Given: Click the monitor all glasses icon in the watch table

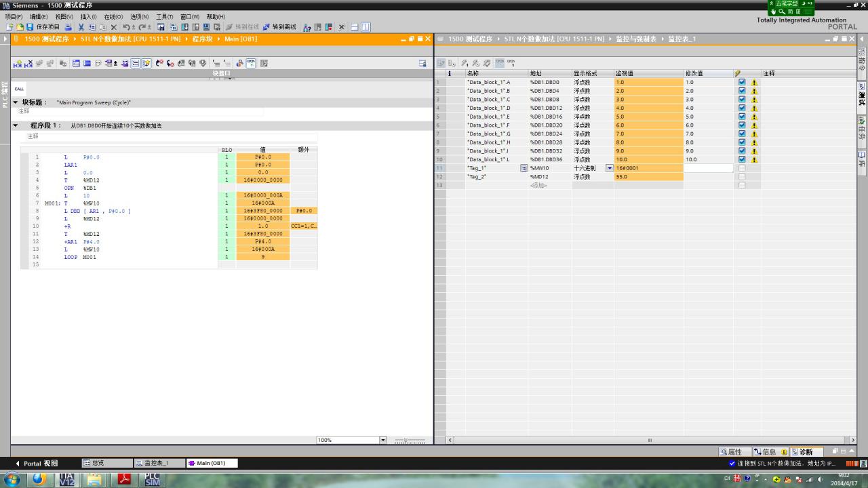Looking at the screenshot, I should click(500, 63).
